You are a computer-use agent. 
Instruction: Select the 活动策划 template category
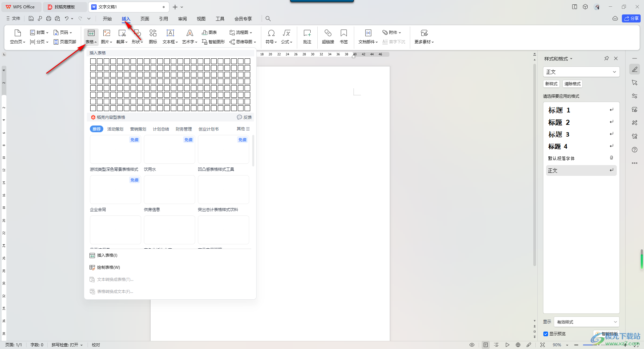coord(115,129)
